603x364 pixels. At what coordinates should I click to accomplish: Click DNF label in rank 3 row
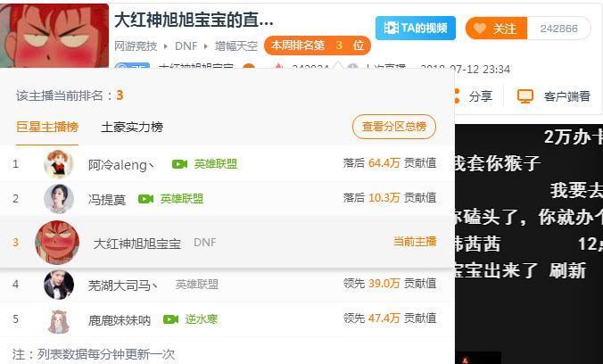(x=205, y=243)
